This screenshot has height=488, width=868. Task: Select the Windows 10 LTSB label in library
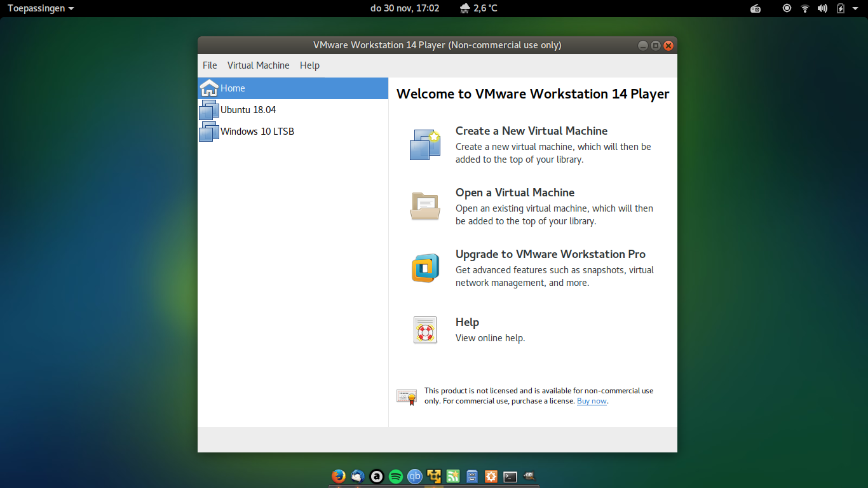pyautogui.click(x=257, y=132)
